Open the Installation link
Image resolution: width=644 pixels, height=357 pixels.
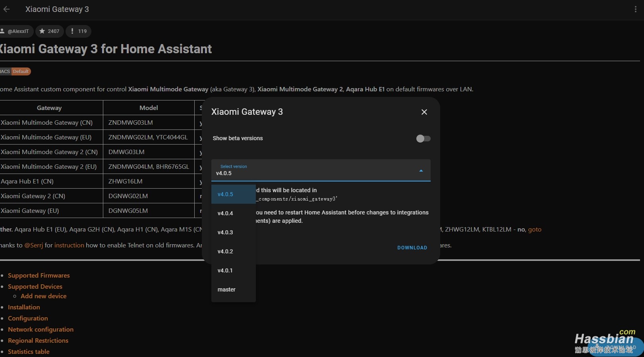(x=24, y=307)
